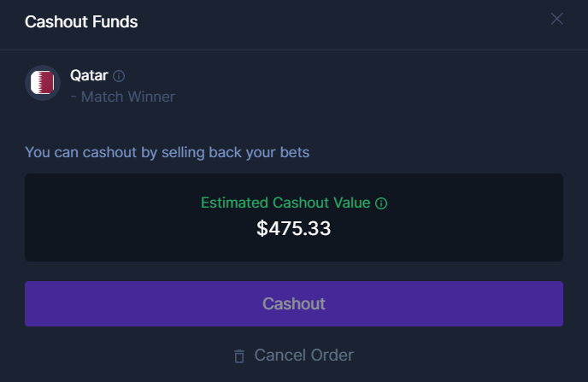This screenshot has width=588, height=382.
Task: Select the Qatar team name
Action: pyautogui.click(x=89, y=75)
